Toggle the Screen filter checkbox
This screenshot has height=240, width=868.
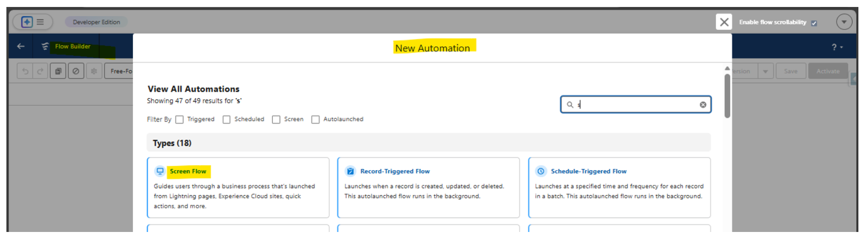[x=276, y=119]
